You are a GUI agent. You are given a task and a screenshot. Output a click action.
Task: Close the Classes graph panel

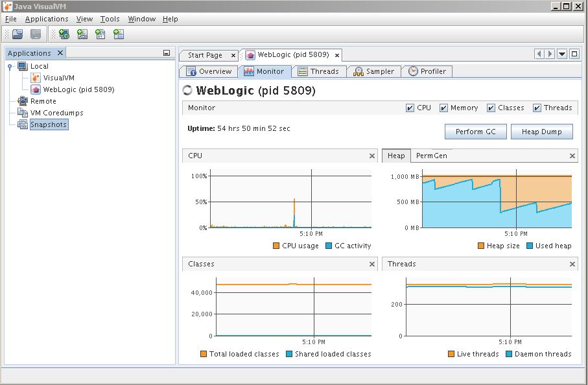pyautogui.click(x=371, y=264)
